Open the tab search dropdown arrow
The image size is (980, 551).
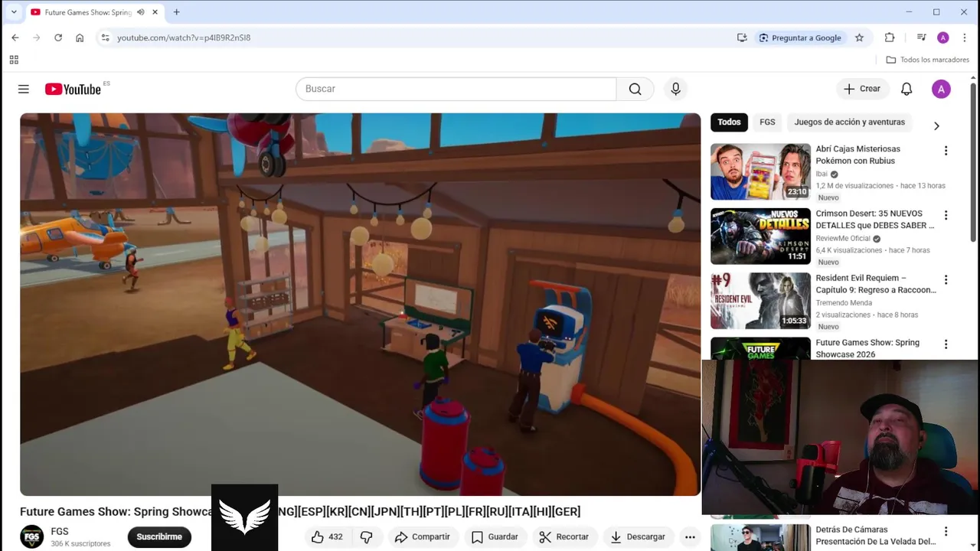(13, 12)
